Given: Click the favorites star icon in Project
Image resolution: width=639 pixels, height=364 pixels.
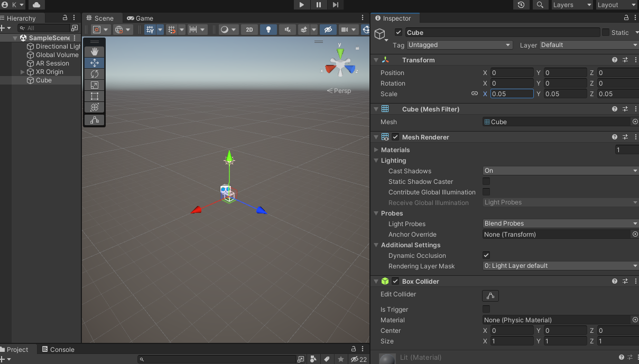Looking at the screenshot, I should 341,359.
